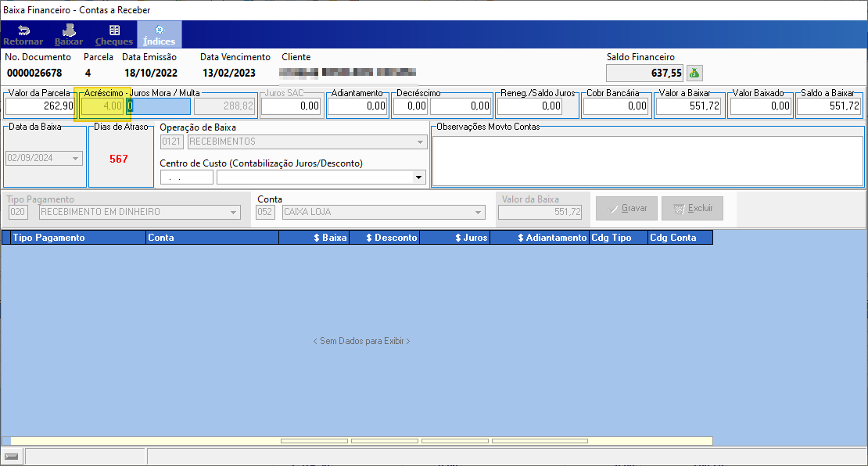Click the Valor da Parcela field
Screen dimensions: 868x466
click(40, 106)
